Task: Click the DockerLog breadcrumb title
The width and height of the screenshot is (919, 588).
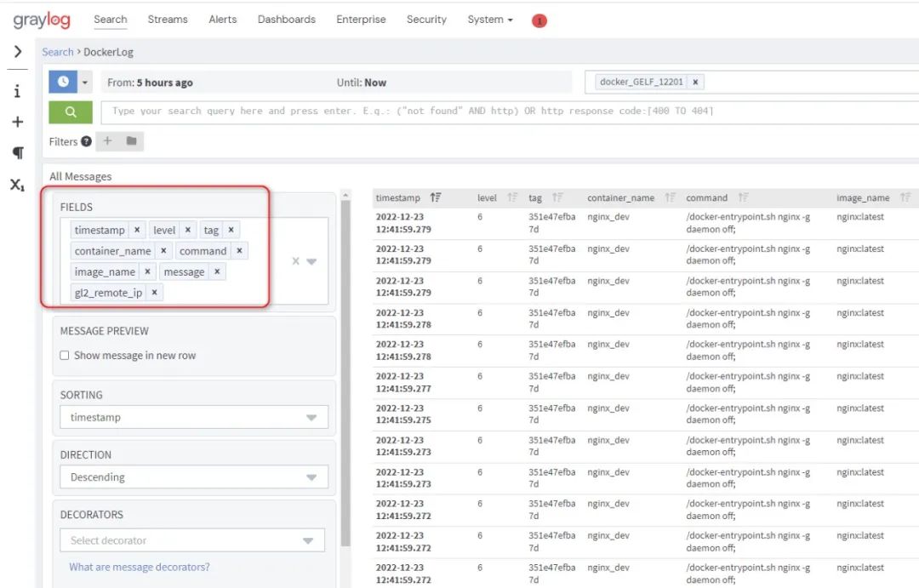Action: [108, 52]
